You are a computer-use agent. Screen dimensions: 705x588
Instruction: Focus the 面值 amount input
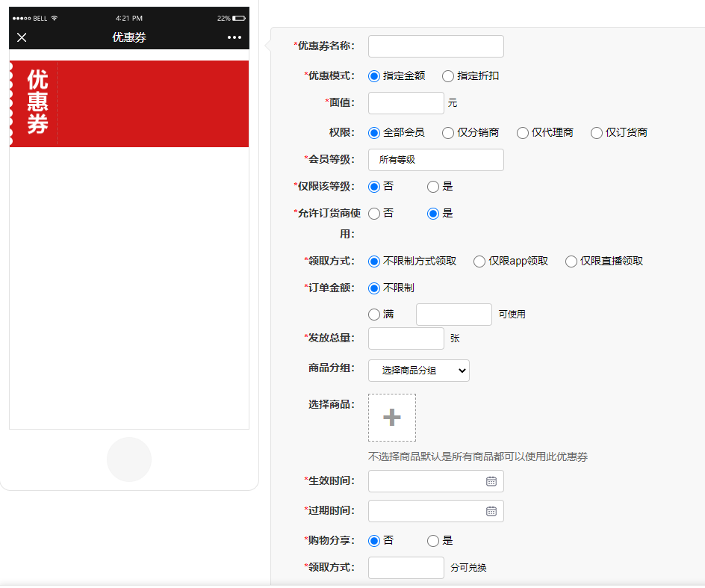406,103
